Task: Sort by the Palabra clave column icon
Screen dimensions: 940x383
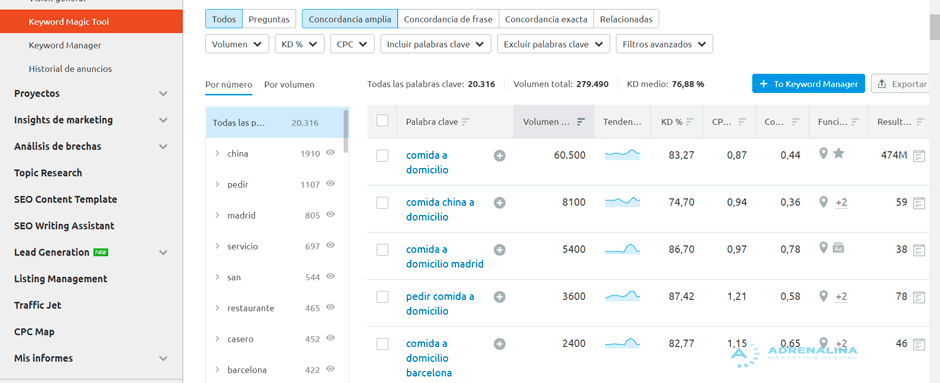Action: (x=466, y=122)
